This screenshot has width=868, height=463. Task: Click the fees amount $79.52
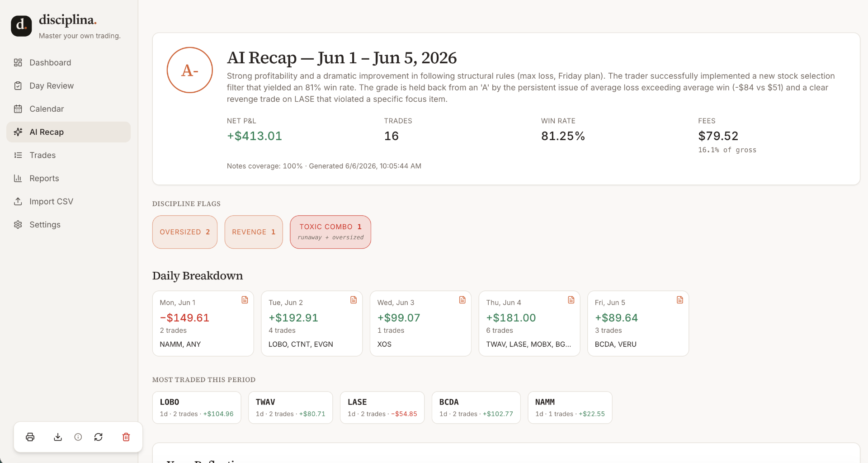(718, 136)
